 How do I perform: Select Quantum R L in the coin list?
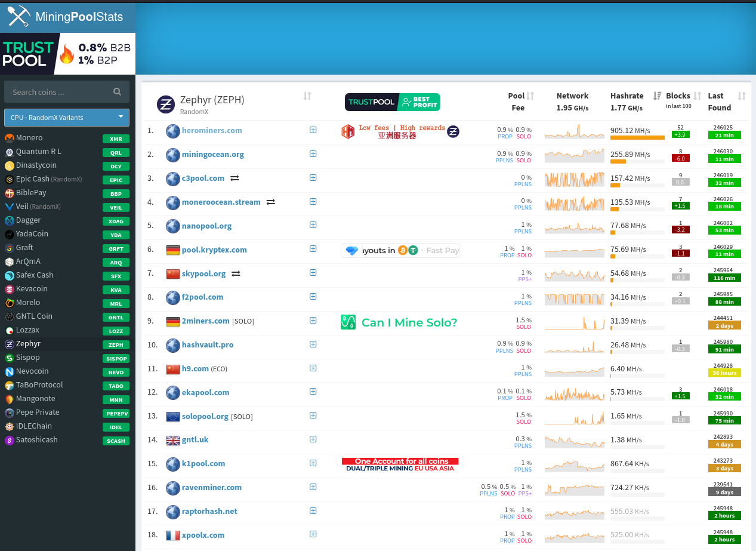(x=38, y=152)
